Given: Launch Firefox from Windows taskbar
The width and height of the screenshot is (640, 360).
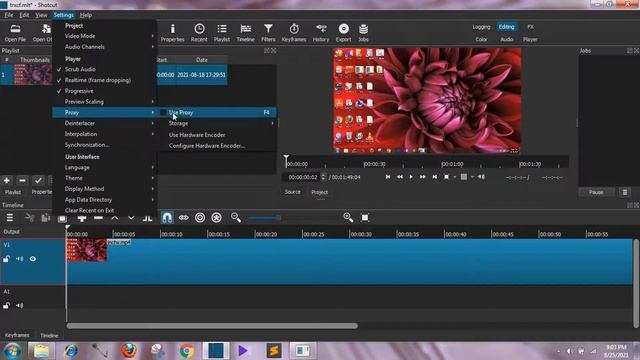Looking at the screenshot, I should (x=129, y=350).
